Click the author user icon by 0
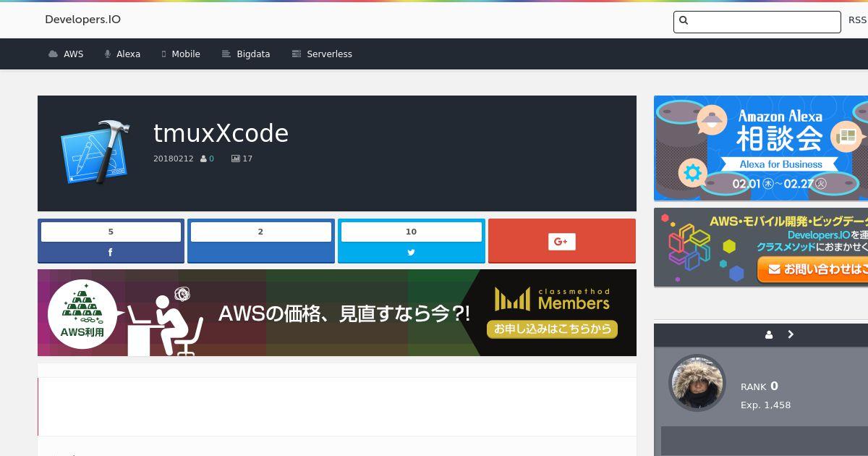 204,159
